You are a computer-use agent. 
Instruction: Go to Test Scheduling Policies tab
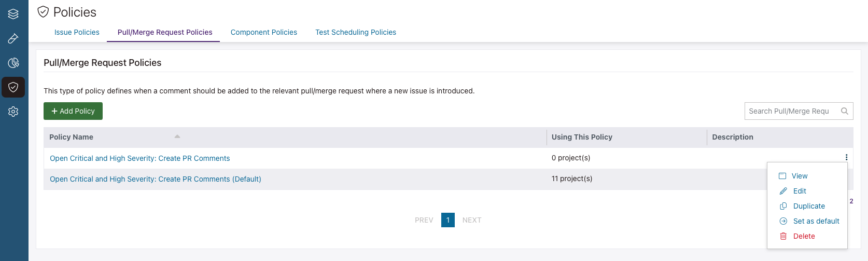(x=355, y=32)
